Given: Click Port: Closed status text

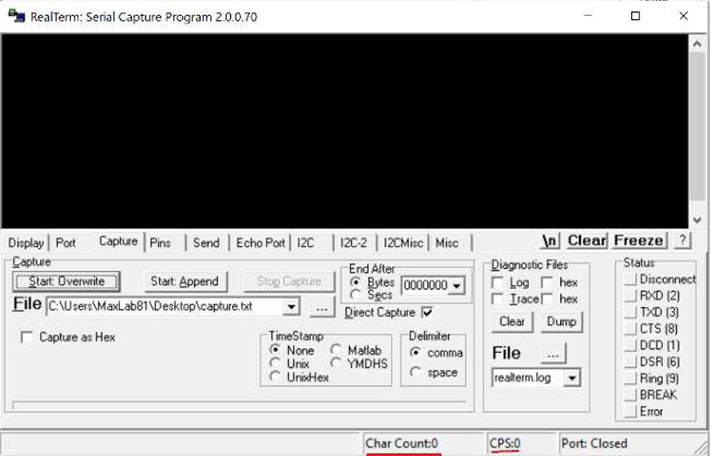Looking at the screenshot, I should click(x=594, y=443).
